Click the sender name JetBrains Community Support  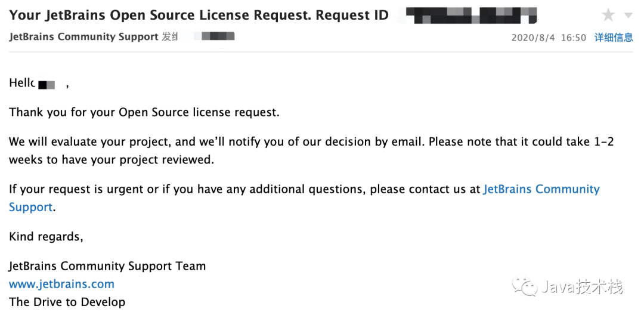(83, 37)
